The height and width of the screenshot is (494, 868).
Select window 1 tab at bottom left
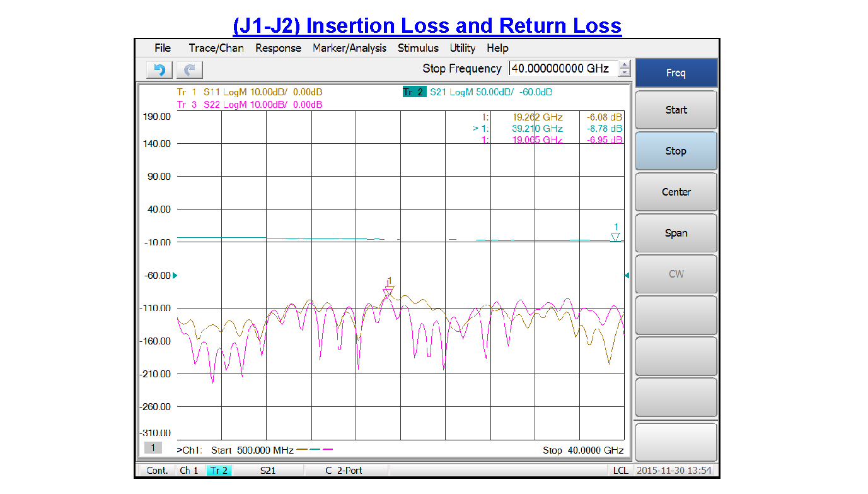coord(152,447)
